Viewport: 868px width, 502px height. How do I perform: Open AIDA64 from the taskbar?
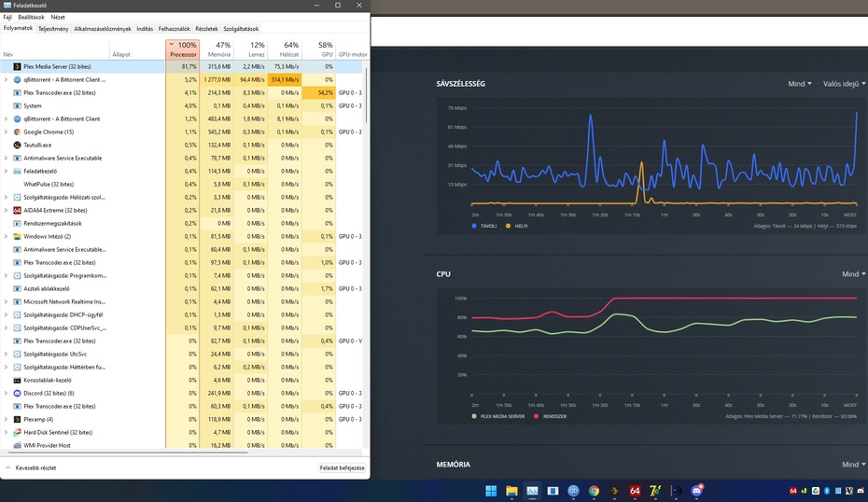[635, 491]
